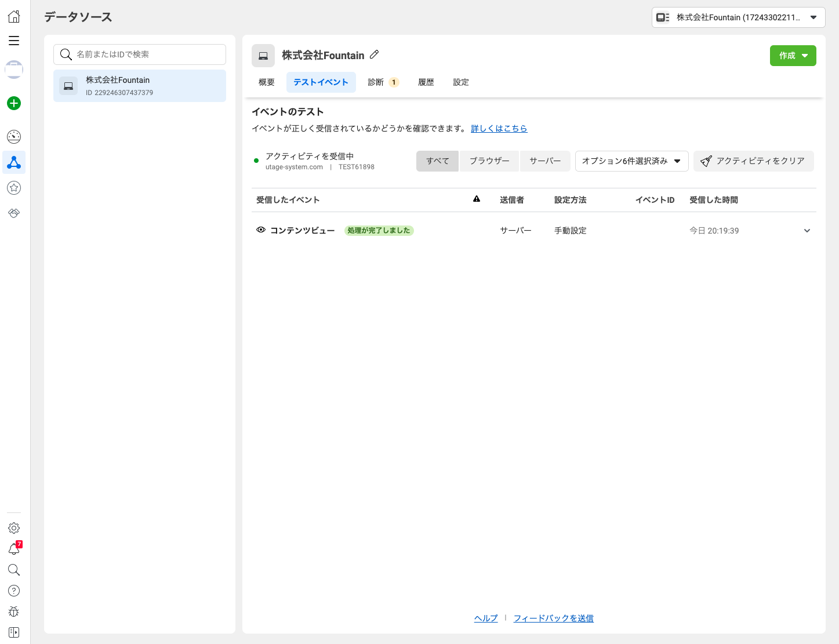
Task: Switch filter to ブラウザー
Action: (x=489, y=161)
